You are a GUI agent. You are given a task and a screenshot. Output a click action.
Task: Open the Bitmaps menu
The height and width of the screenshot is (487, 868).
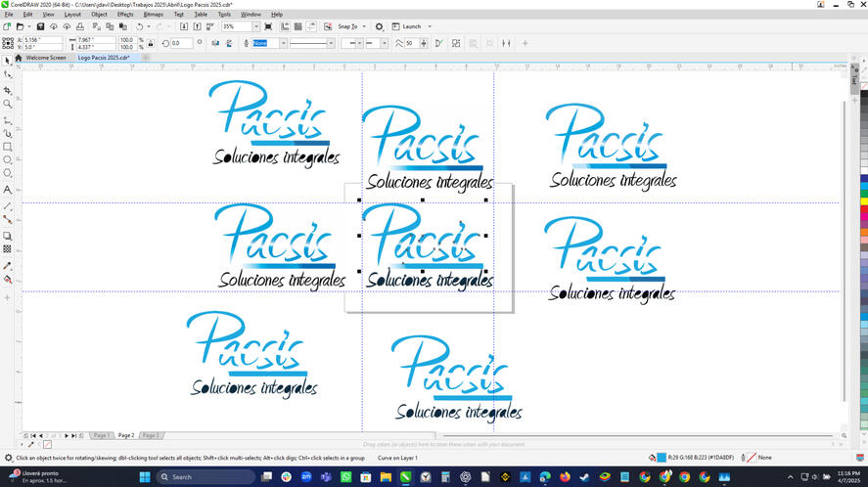click(x=154, y=15)
